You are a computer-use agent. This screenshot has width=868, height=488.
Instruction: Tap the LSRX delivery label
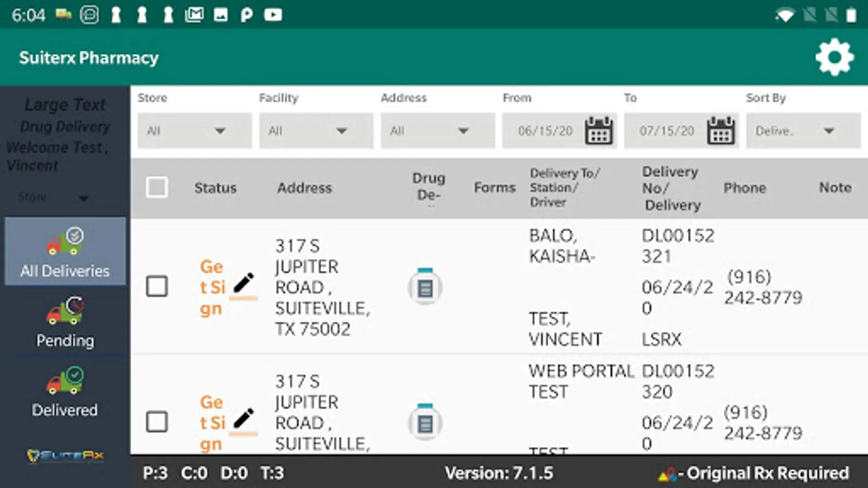tap(661, 339)
